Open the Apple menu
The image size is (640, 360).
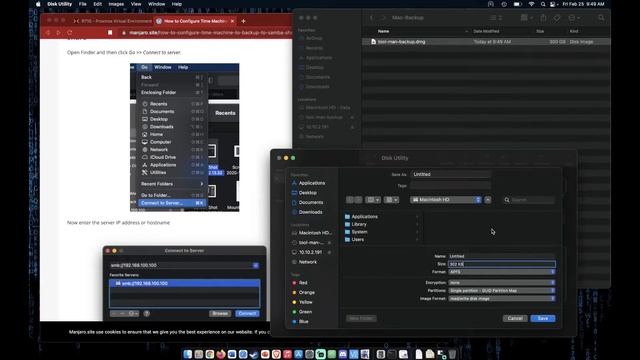(x=38, y=4)
